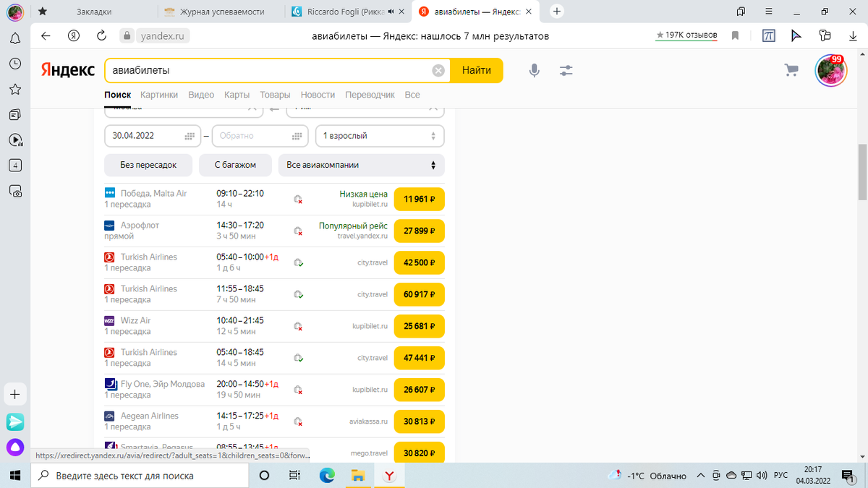Screen dimensions: 868x488
Task: Click the screenshot camera sidebar icon
Action: 15,191
